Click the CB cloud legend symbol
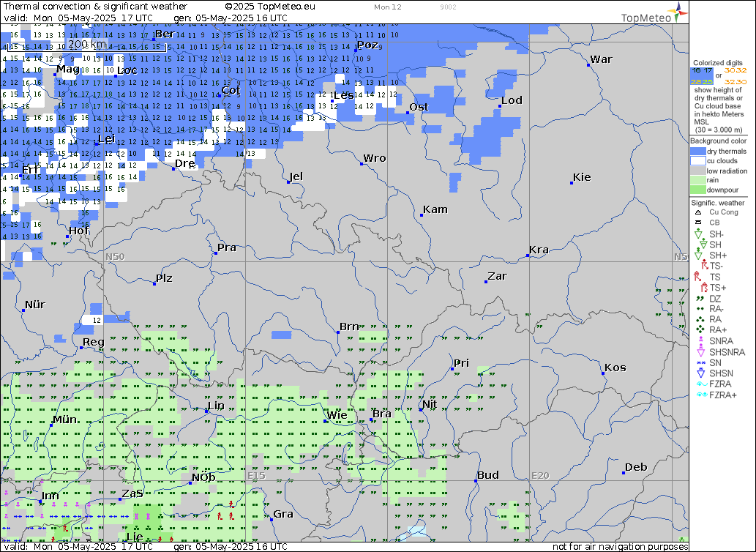The height and width of the screenshot is (552, 756). pyautogui.click(x=697, y=223)
